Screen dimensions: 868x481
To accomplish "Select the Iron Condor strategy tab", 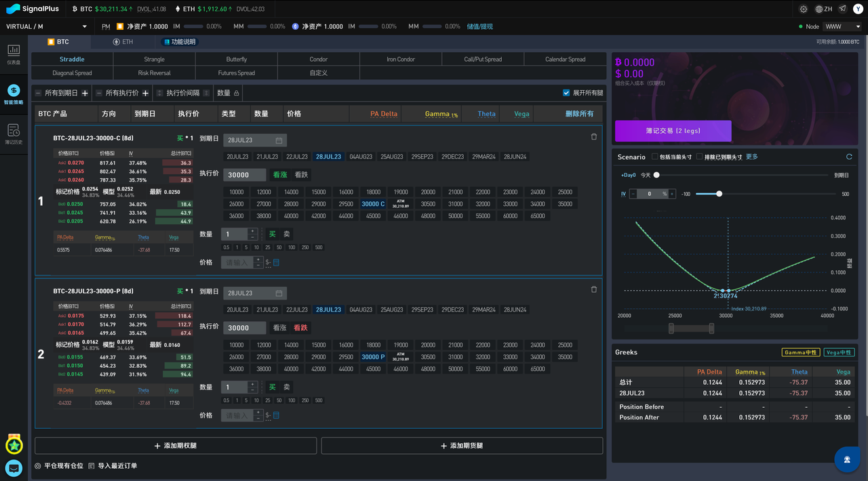I will [400, 60].
